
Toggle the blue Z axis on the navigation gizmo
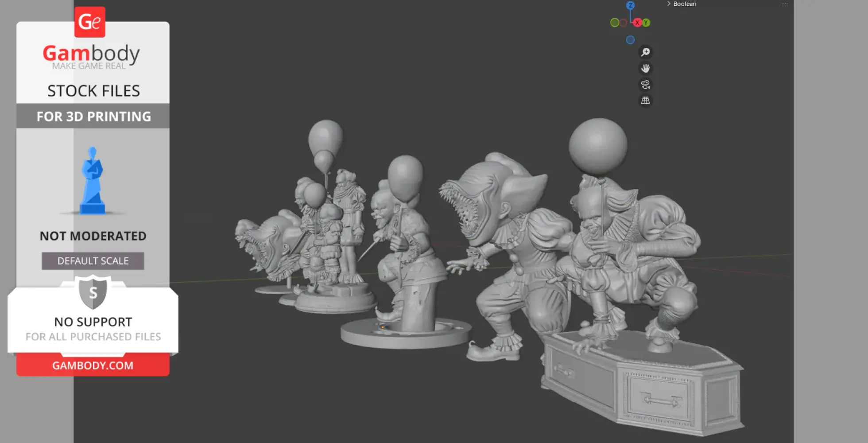tap(631, 5)
